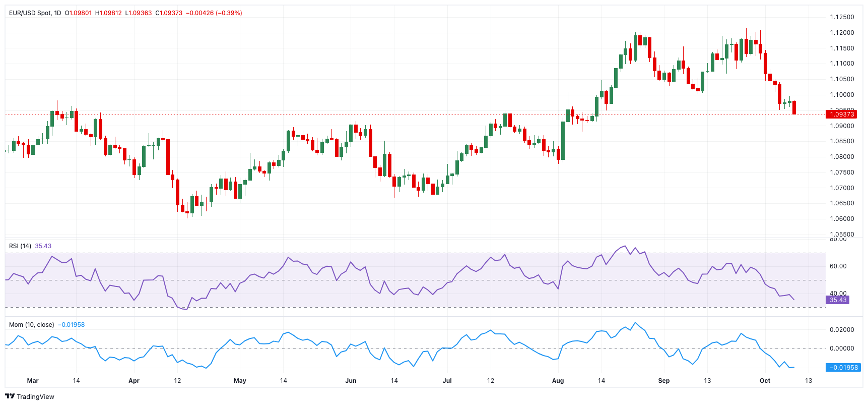Click the Aug label on time axis
Viewport: 868px width, 405px height.
click(x=558, y=381)
